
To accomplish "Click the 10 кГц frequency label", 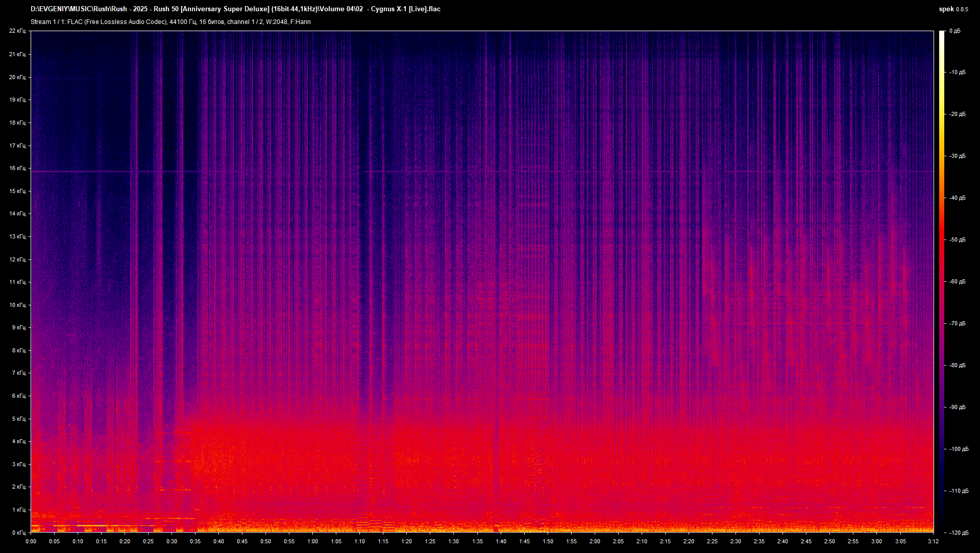I will click(17, 305).
